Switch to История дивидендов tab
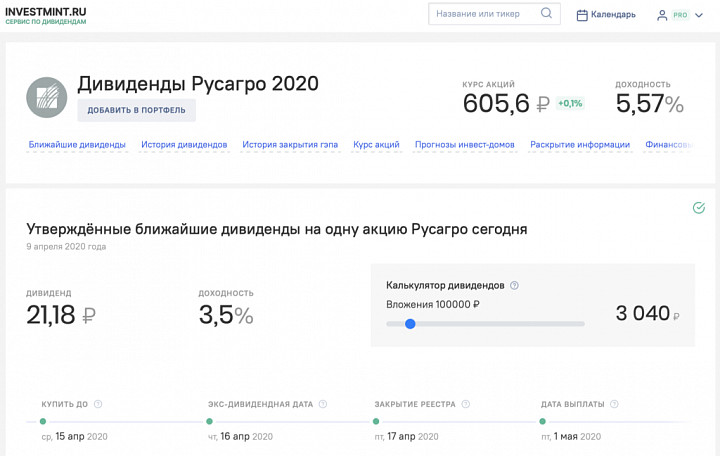The height and width of the screenshot is (456, 720). click(184, 145)
